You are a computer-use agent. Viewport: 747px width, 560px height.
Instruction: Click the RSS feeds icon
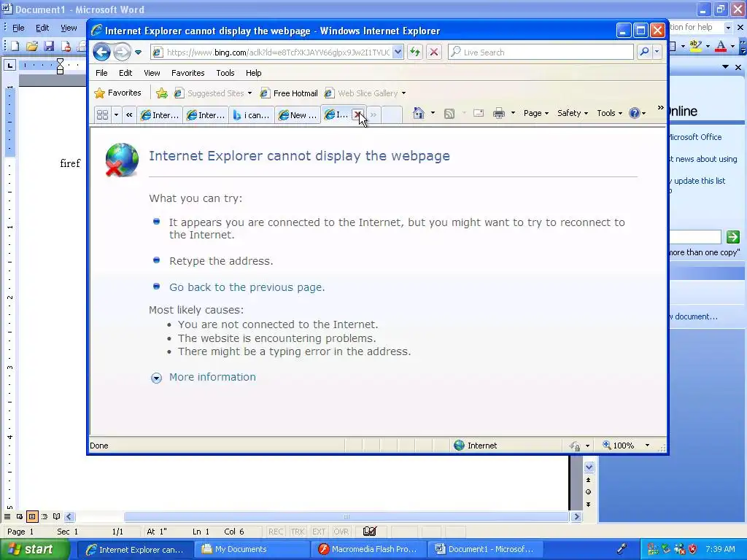coord(449,113)
